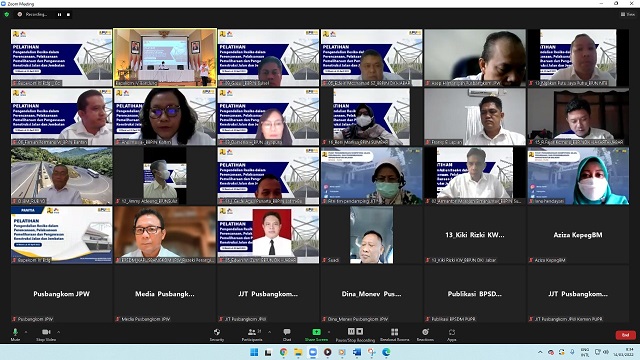Open the Reactions menu
This screenshot has width=640, height=360.
425,334
